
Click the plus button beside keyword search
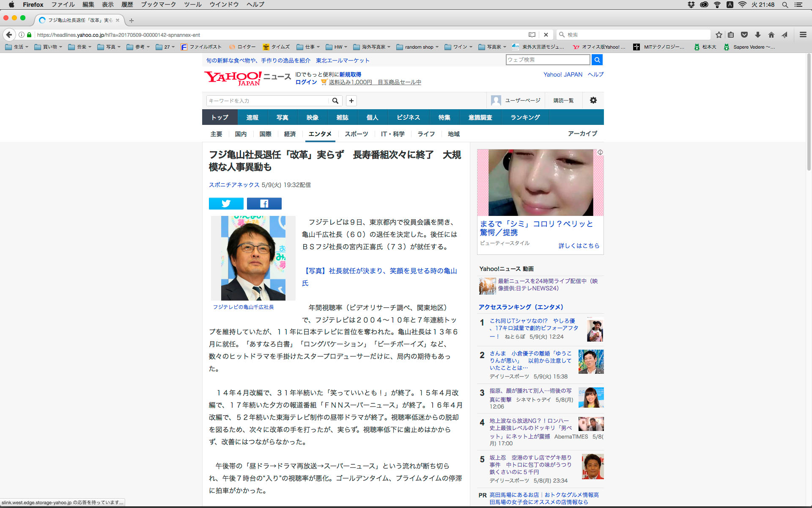[x=351, y=101]
